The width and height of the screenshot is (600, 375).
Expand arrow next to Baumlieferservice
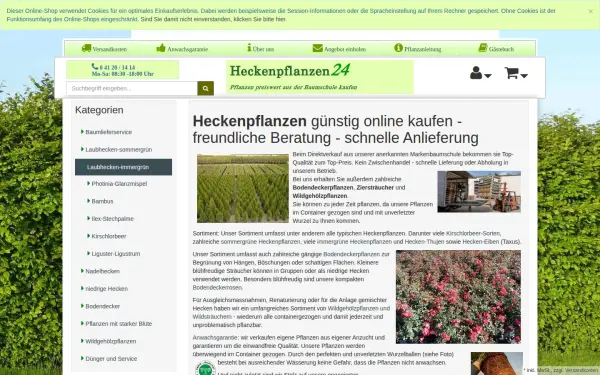pos(82,132)
